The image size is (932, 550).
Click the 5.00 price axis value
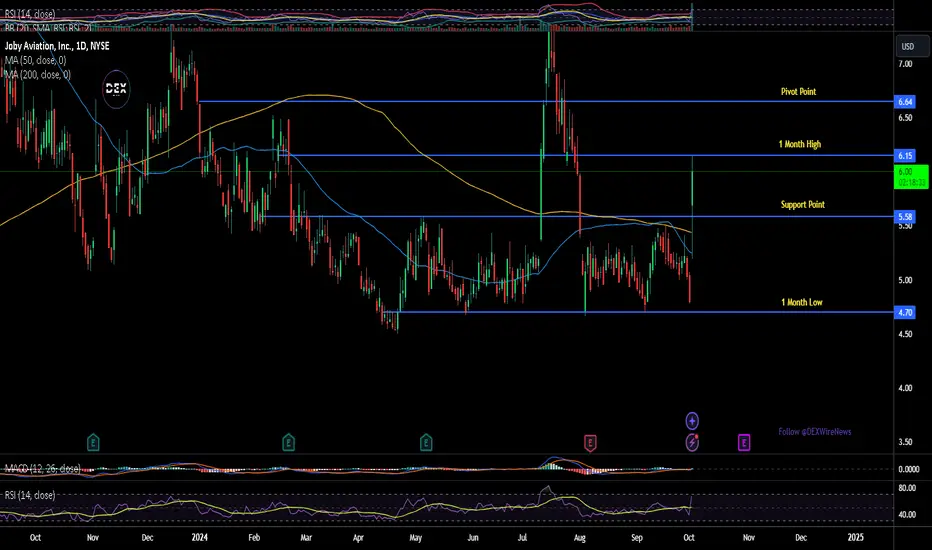pyautogui.click(x=905, y=280)
